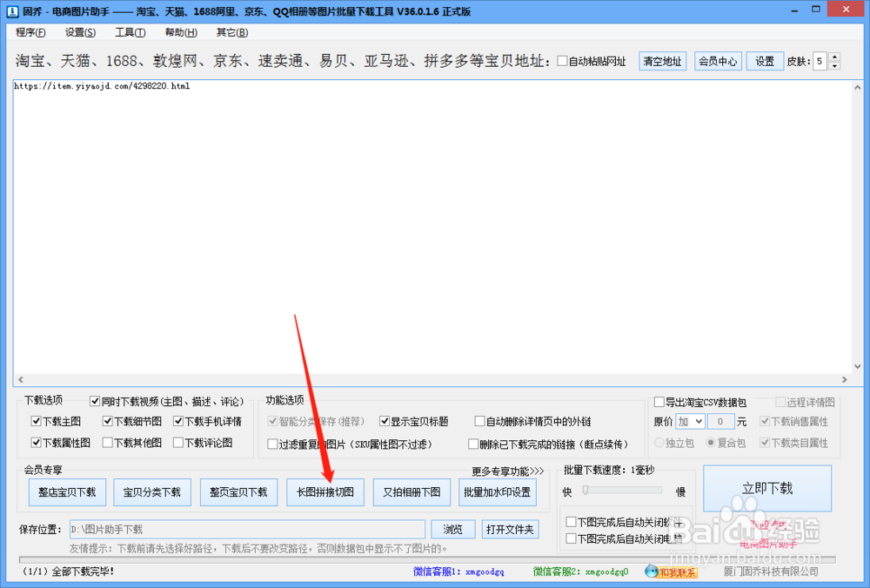Click 微信客服2: xmgoodgq0 text

pos(580,571)
